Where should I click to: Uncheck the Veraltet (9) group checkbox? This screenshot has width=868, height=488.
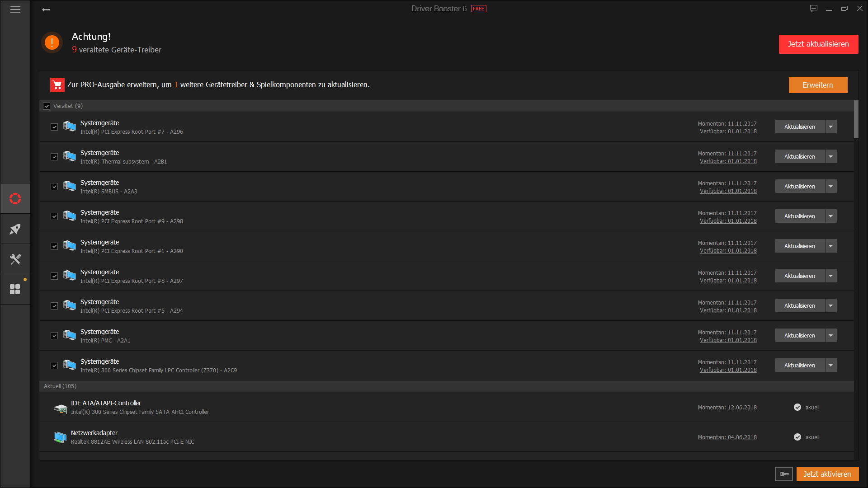47,106
